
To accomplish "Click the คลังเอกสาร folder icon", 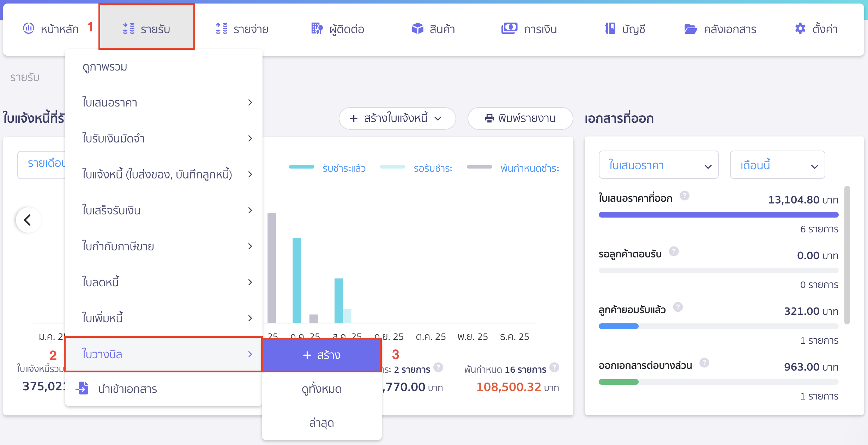I will [x=691, y=29].
